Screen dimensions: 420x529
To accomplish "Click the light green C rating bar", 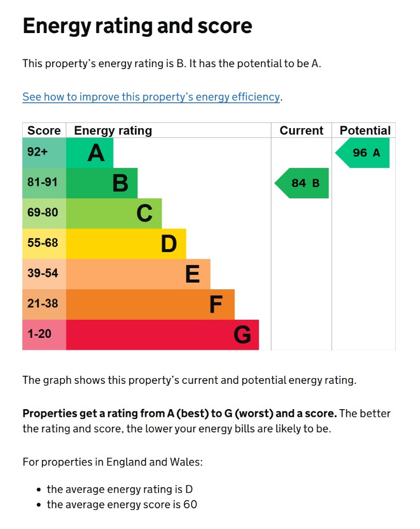I will tap(114, 213).
